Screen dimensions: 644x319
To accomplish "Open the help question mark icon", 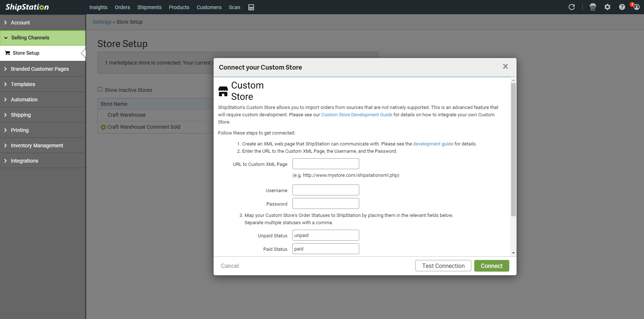I will [622, 7].
